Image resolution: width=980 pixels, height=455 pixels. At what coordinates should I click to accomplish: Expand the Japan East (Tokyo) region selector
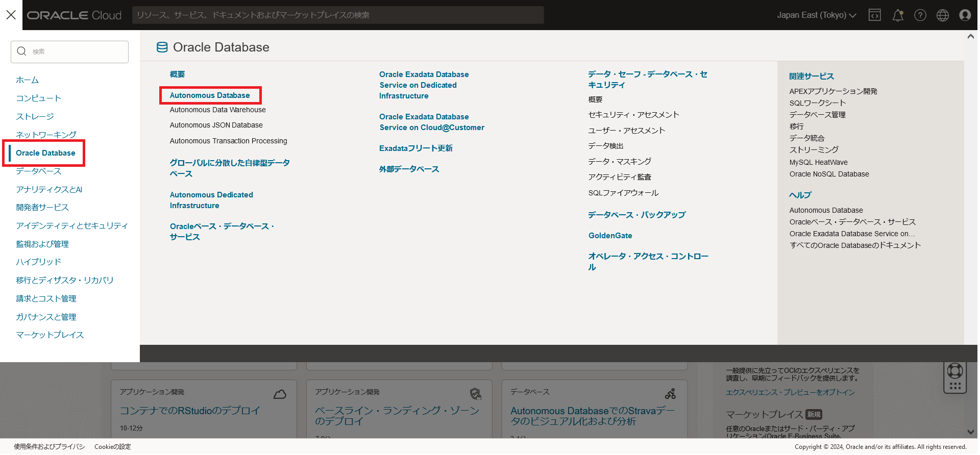817,15
